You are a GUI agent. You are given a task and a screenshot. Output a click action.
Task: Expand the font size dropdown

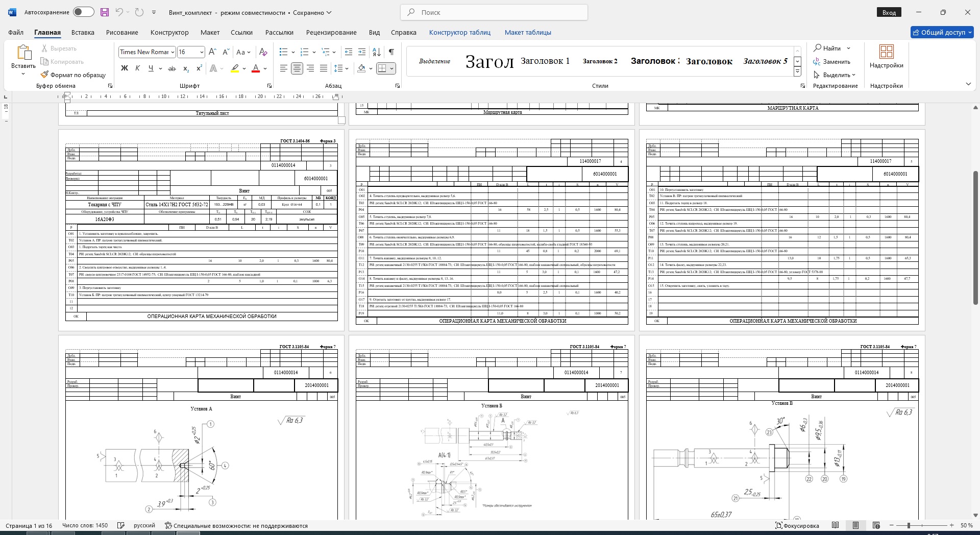click(x=202, y=52)
